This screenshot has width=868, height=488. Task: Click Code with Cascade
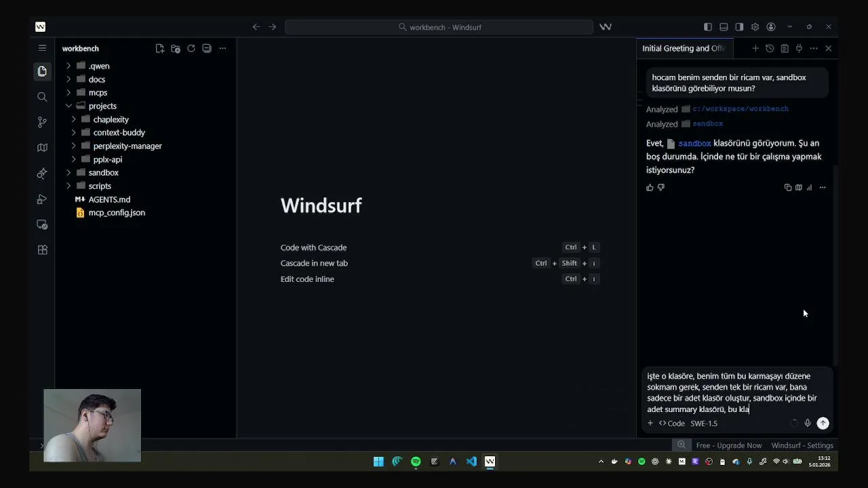tap(313, 247)
